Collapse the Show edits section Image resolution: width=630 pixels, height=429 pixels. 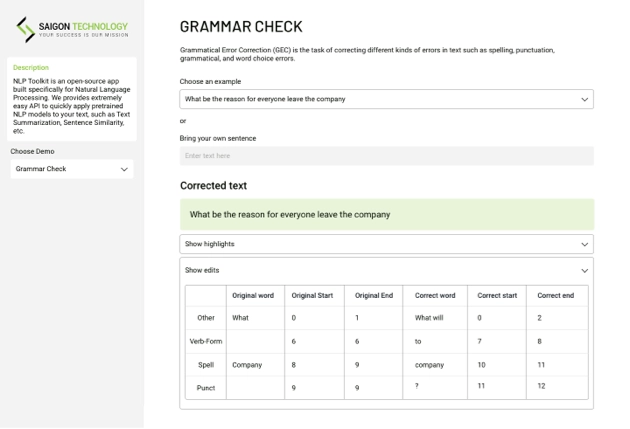385,270
